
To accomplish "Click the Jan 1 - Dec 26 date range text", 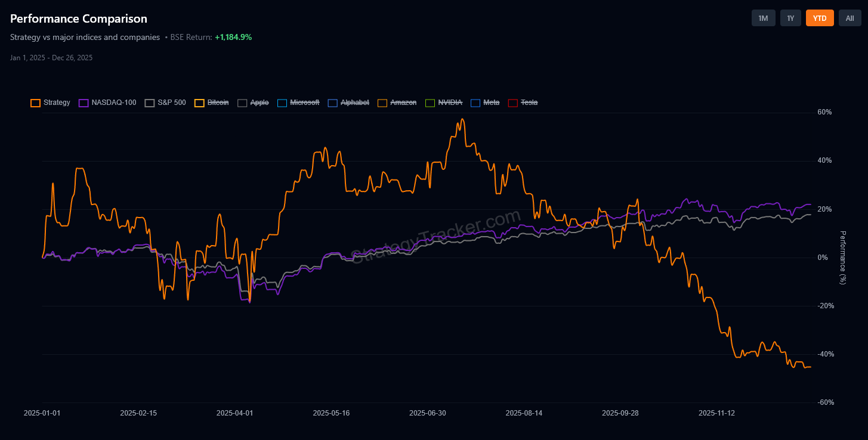I will (x=51, y=57).
